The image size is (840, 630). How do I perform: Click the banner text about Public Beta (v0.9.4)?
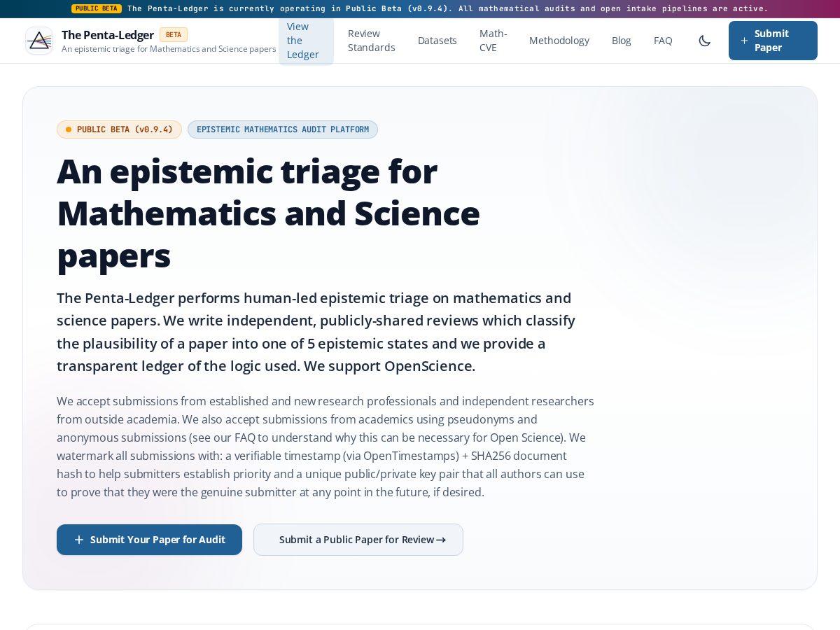[x=448, y=8]
